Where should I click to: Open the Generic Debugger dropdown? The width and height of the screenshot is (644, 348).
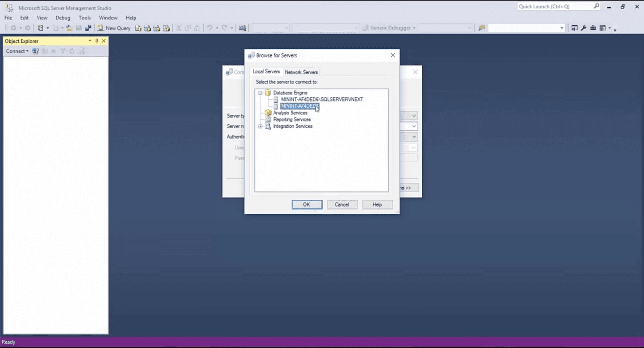point(414,28)
